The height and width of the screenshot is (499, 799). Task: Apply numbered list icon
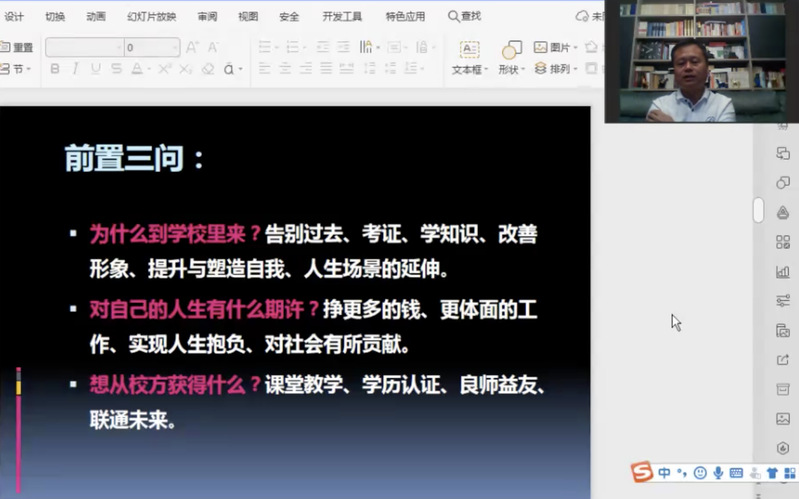292,47
